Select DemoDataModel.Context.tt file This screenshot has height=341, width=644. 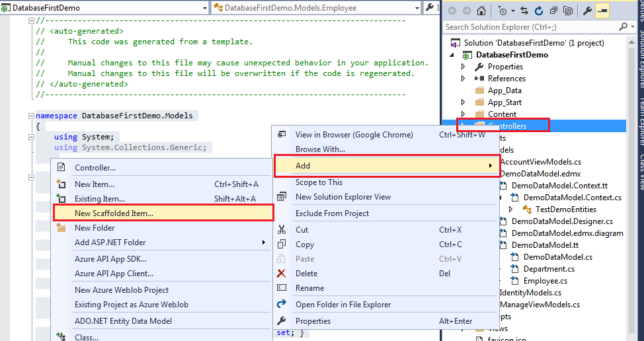coord(559,186)
